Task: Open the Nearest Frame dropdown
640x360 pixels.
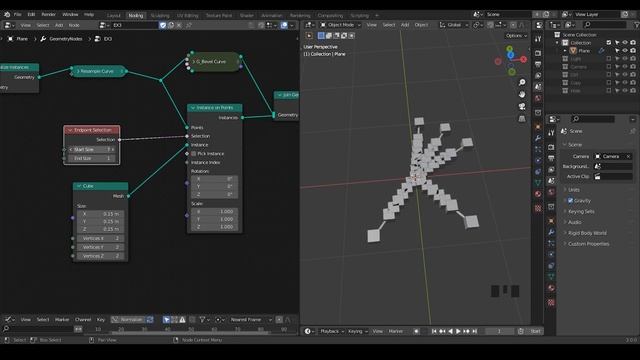Action: coord(250,320)
